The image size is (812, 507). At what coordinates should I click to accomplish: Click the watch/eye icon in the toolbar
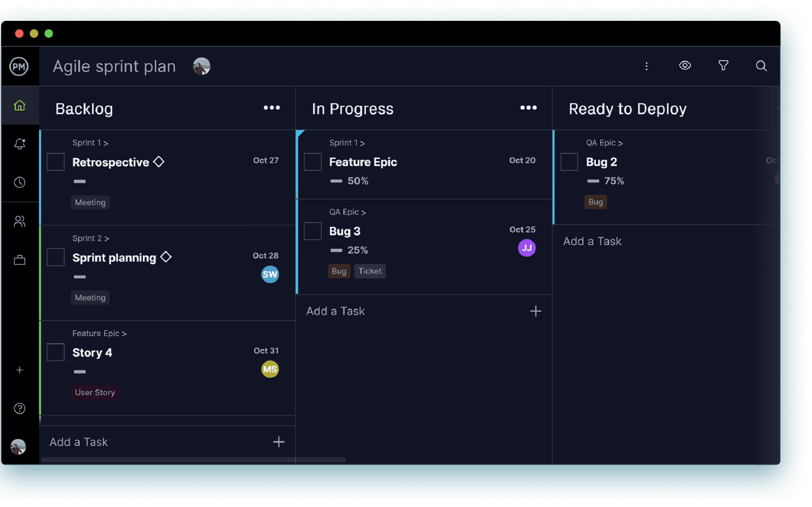click(x=685, y=66)
